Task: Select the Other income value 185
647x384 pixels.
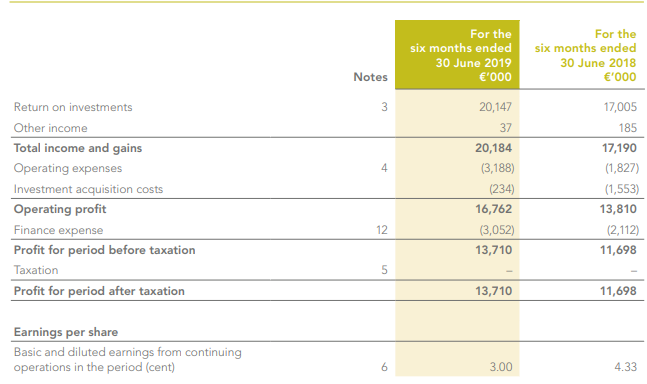Action: click(628, 128)
